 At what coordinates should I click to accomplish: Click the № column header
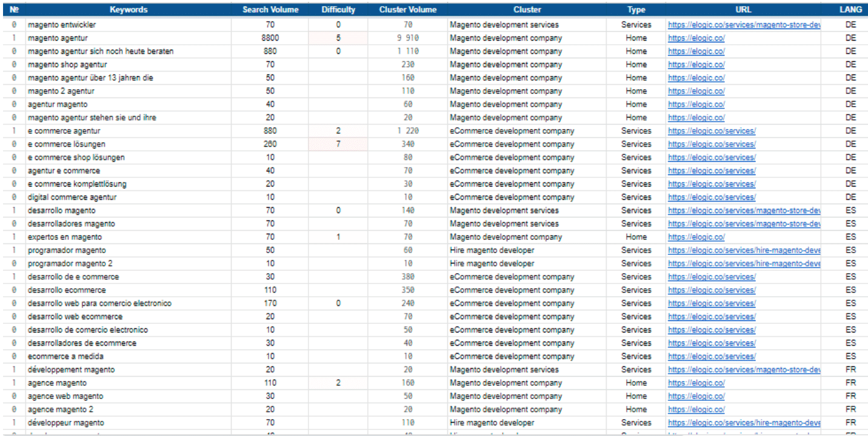[x=13, y=10]
